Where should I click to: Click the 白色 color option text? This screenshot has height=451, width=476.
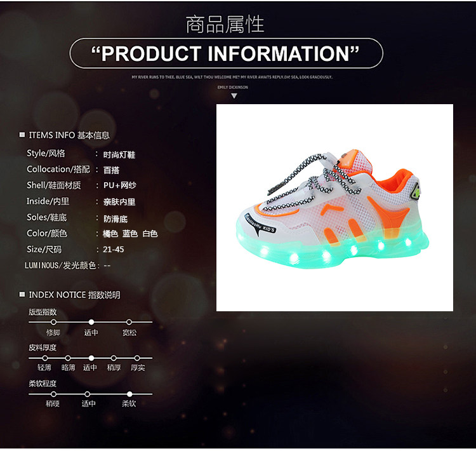(x=150, y=233)
